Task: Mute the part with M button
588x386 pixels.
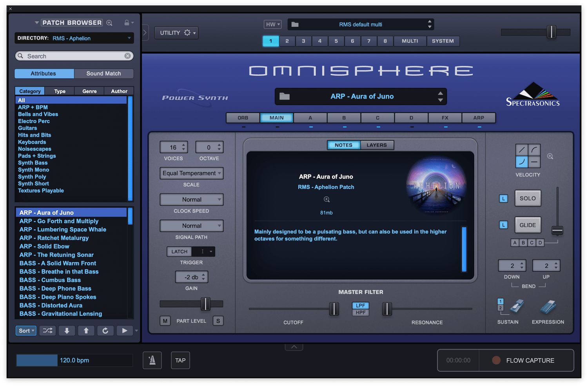Action: [165, 321]
